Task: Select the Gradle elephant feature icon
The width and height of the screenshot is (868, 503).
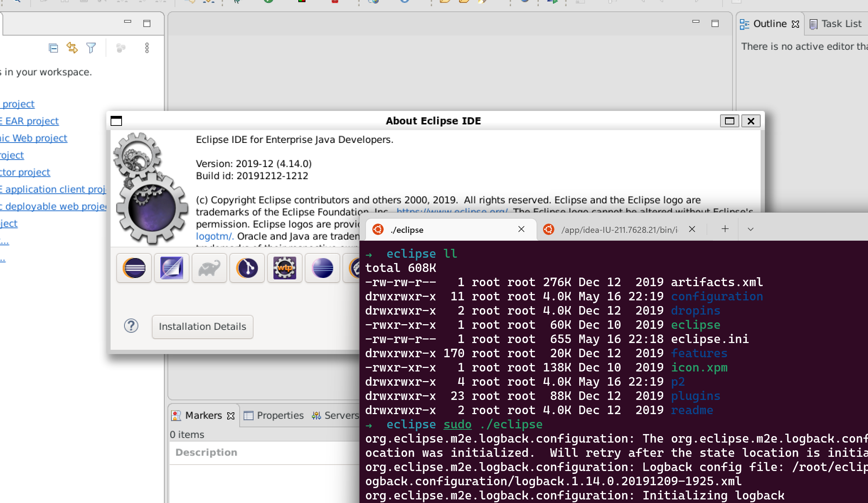Action: point(209,268)
